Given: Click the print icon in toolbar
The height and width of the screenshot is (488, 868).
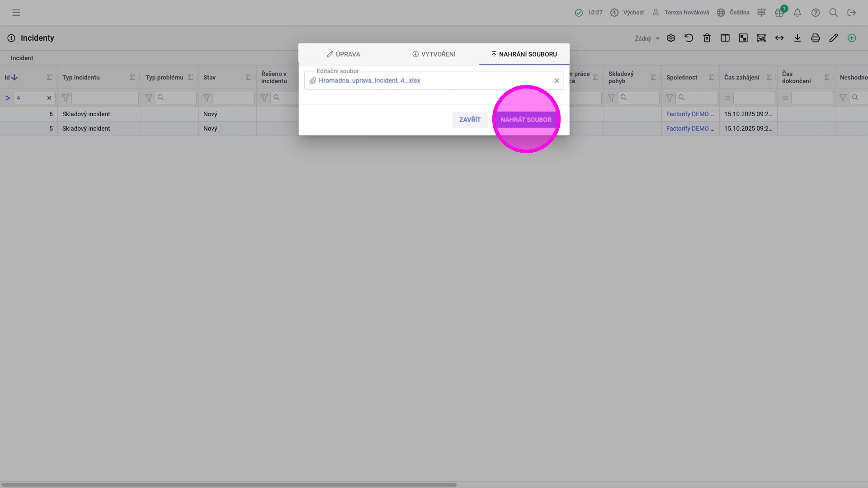Looking at the screenshot, I should click(x=816, y=38).
